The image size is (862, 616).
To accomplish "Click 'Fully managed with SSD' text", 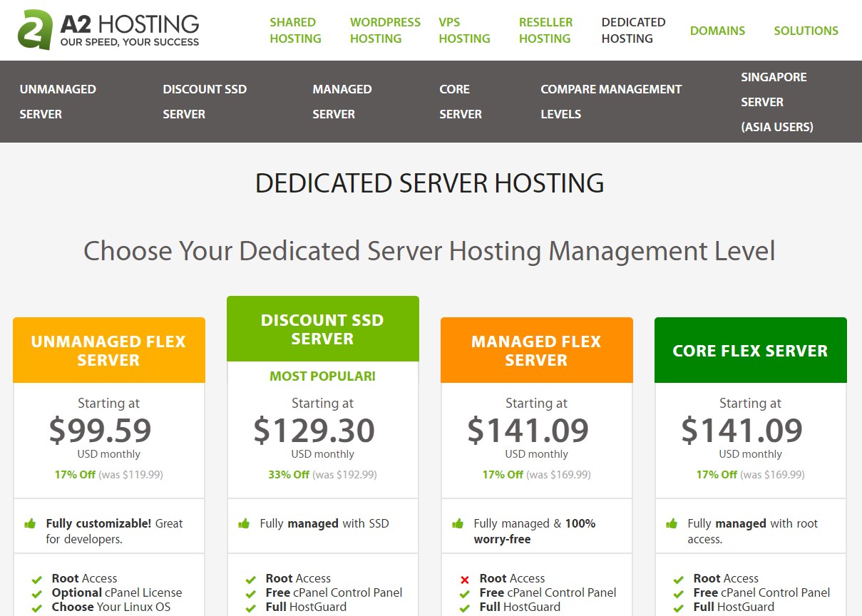I will coord(324,523).
